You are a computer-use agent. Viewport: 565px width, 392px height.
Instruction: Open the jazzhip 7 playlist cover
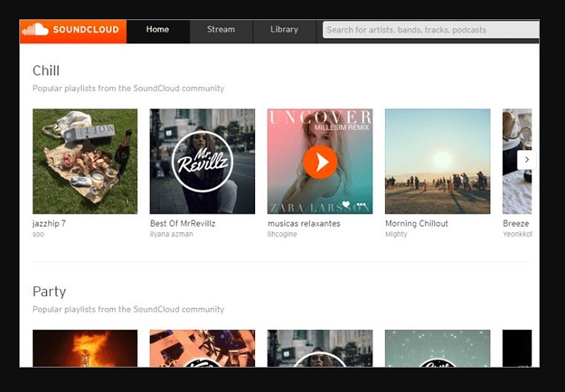[x=85, y=161]
